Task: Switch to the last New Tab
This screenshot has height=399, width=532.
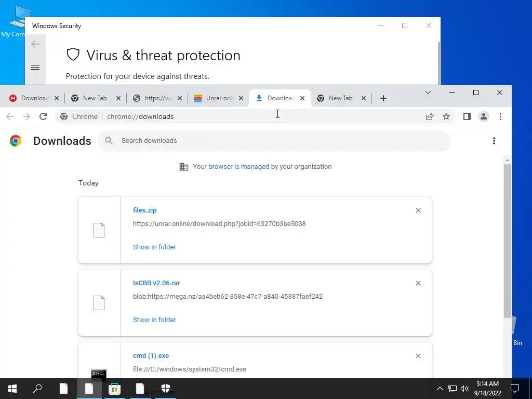Action: tap(341, 98)
